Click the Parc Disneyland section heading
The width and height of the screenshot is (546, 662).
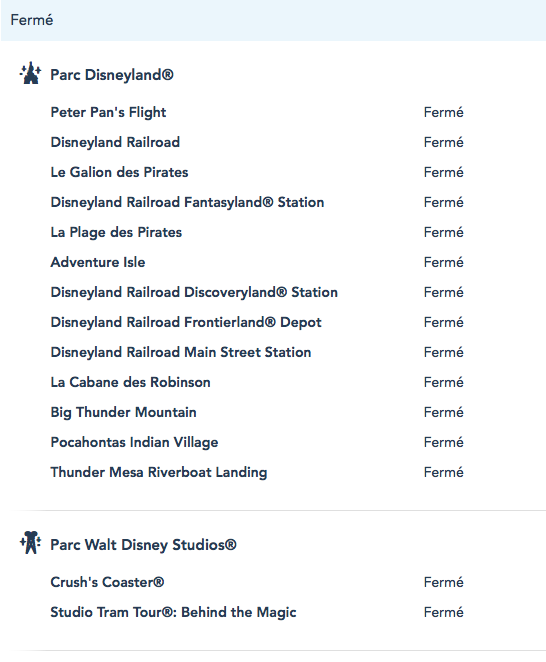[112, 75]
